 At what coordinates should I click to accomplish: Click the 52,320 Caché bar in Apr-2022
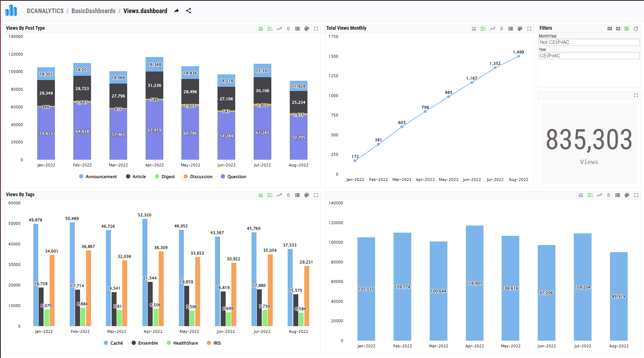click(x=145, y=272)
